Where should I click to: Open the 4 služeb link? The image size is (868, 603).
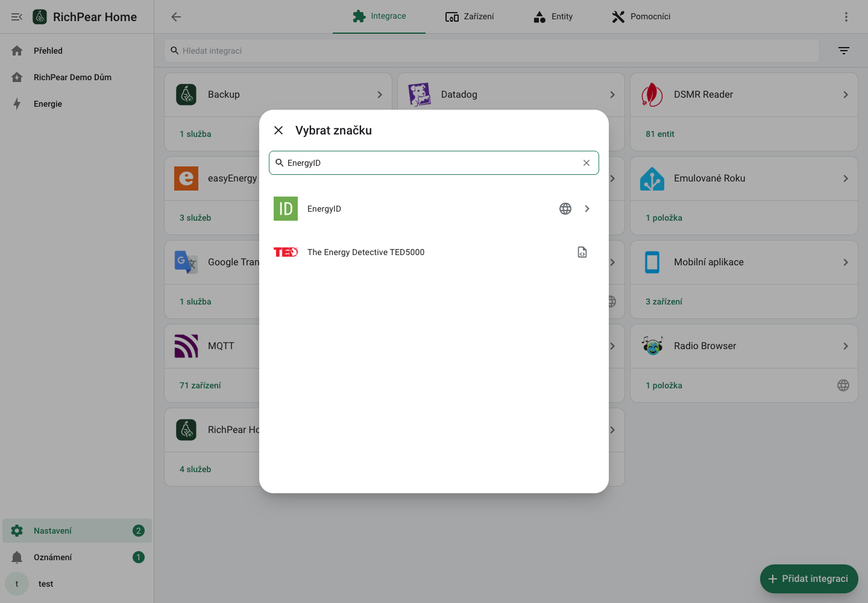(x=195, y=469)
